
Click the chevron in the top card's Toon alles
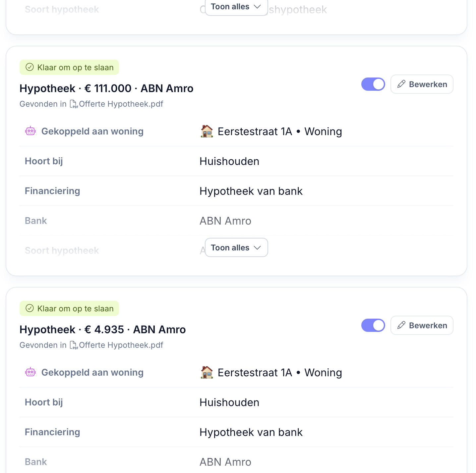click(x=257, y=7)
